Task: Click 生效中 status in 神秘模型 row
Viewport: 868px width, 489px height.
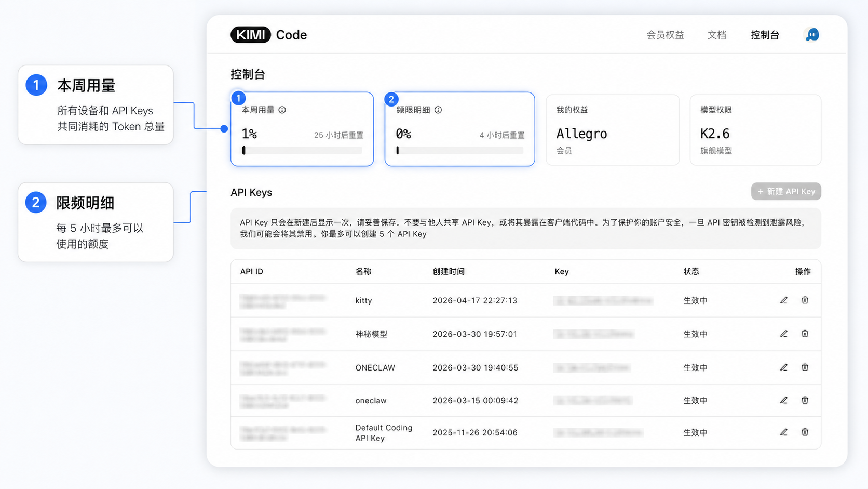Action: tap(695, 334)
